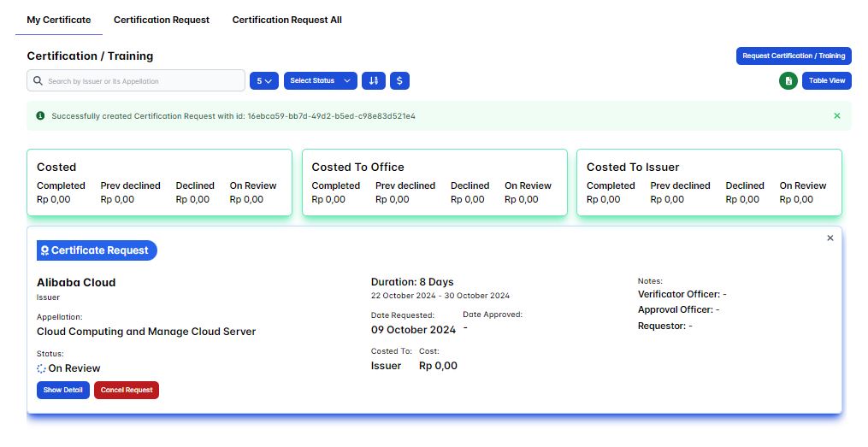Screen dimensions: 868x447
Task: Click the dollar sign cost filter icon
Action: coord(399,80)
